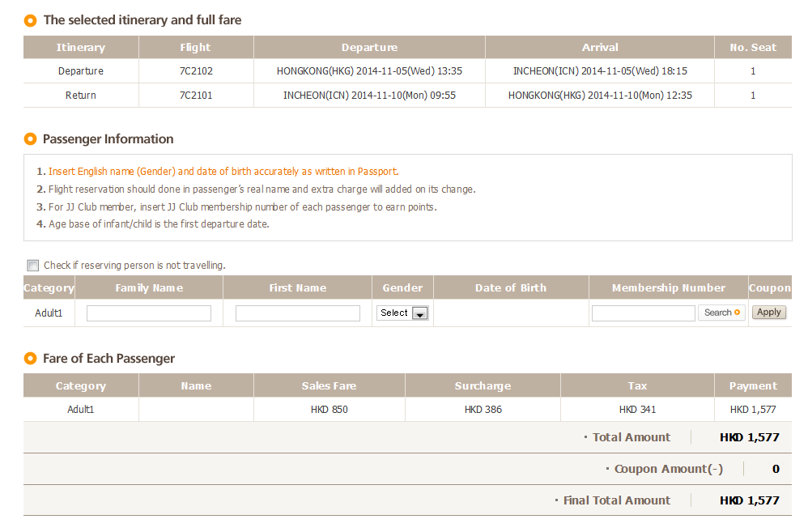The width and height of the screenshot is (808, 532).
Task: Select departure flight number 7C2102
Action: coord(196,71)
